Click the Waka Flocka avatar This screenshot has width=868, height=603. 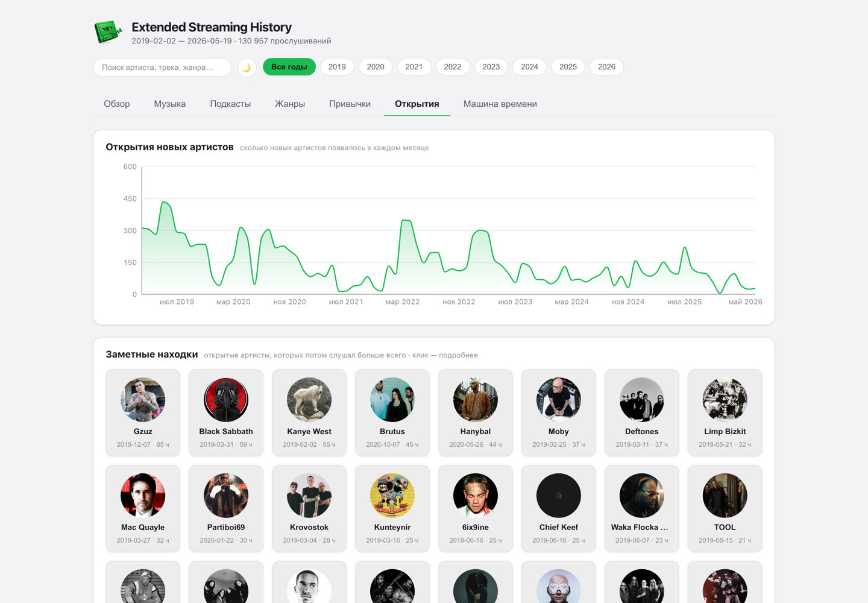click(642, 496)
